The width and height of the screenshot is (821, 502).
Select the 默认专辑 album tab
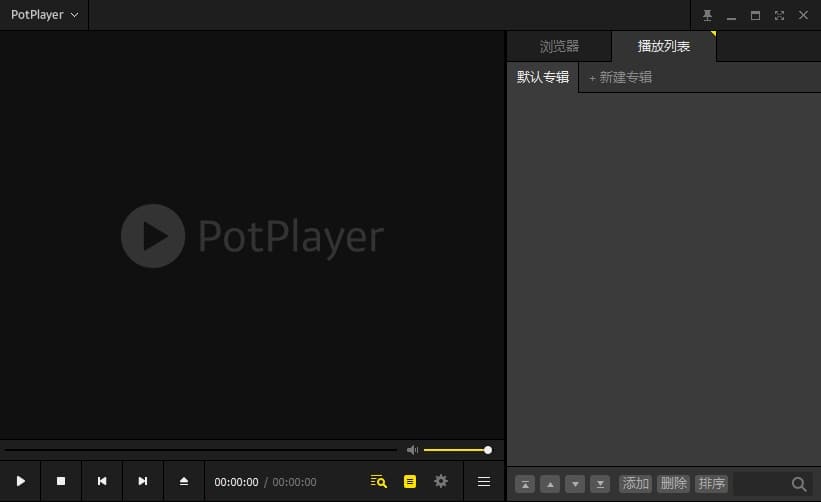[x=543, y=77]
